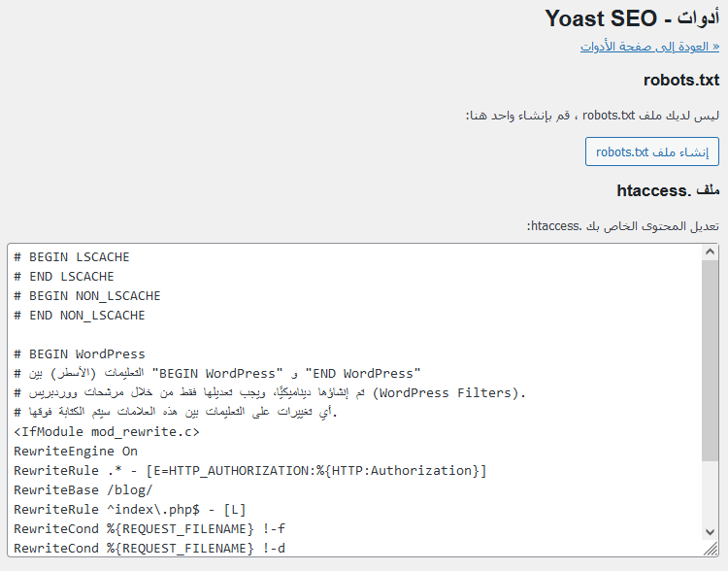728x571 pixels.
Task: Click the Yoast SEO tools page title
Action: click(x=632, y=18)
